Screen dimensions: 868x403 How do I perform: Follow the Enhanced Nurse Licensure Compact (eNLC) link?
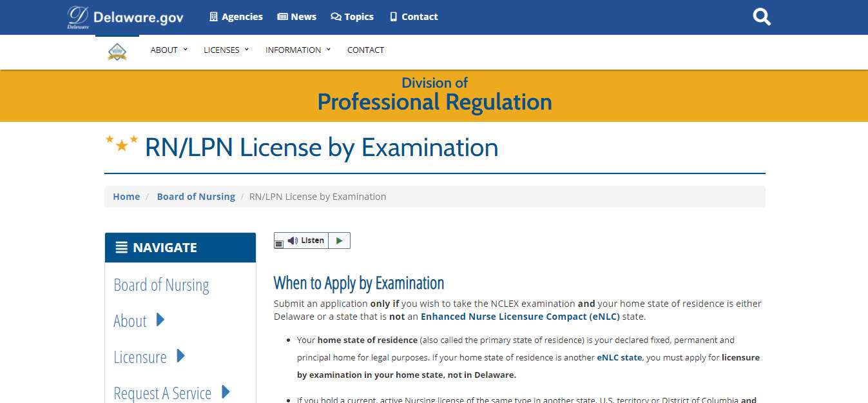[x=520, y=316]
